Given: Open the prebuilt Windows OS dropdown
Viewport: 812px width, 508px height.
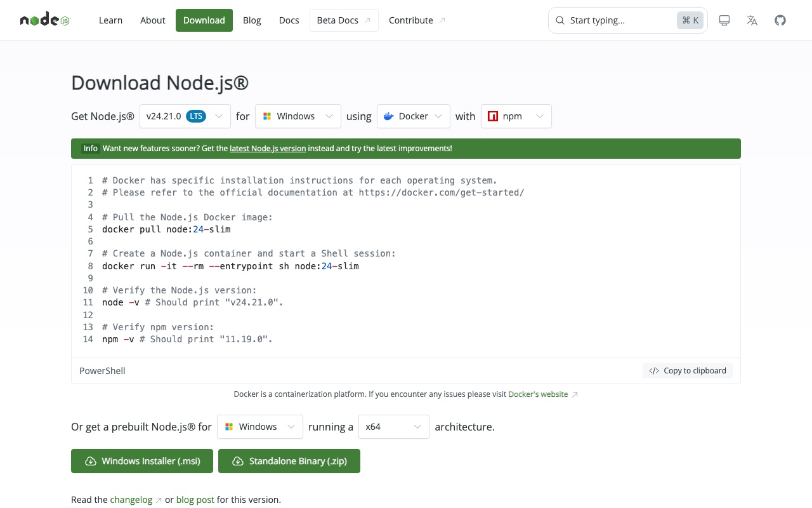Looking at the screenshot, I should click(260, 427).
